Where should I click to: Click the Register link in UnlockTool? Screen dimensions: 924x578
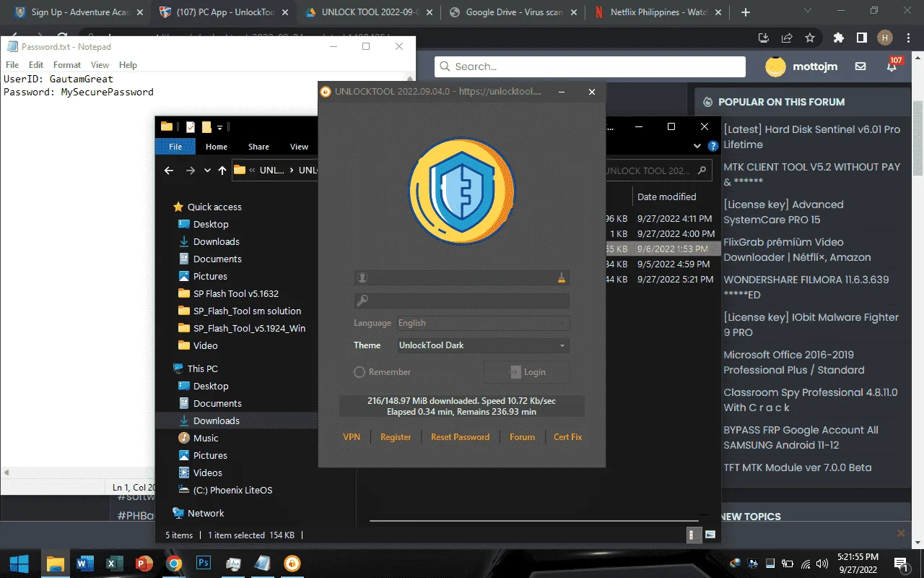click(x=396, y=437)
